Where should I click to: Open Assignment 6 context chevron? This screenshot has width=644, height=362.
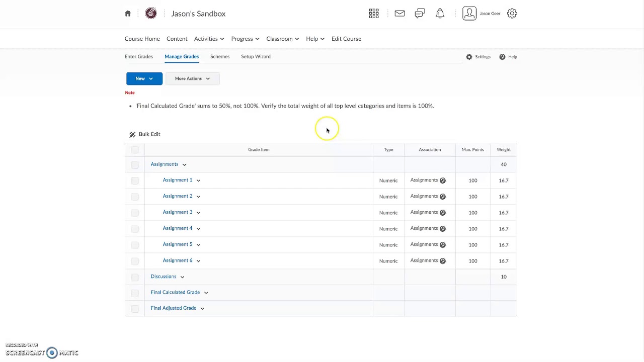198,260
